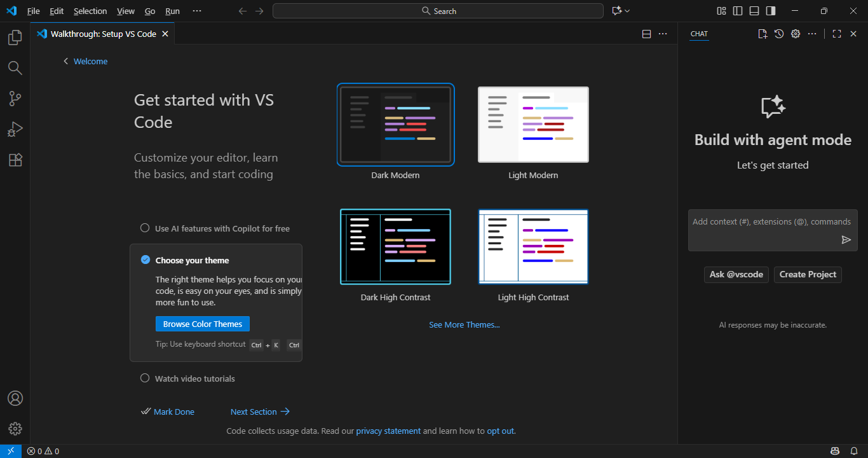Select 'Watch video tutorials' step
868x458 pixels.
click(x=194, y=378)
